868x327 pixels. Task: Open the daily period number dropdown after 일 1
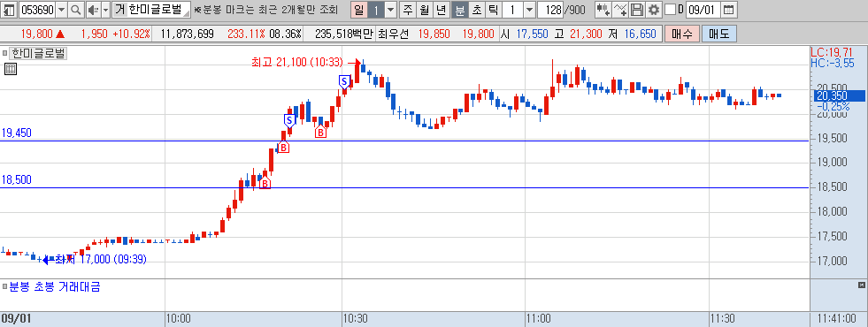[390, 10]
